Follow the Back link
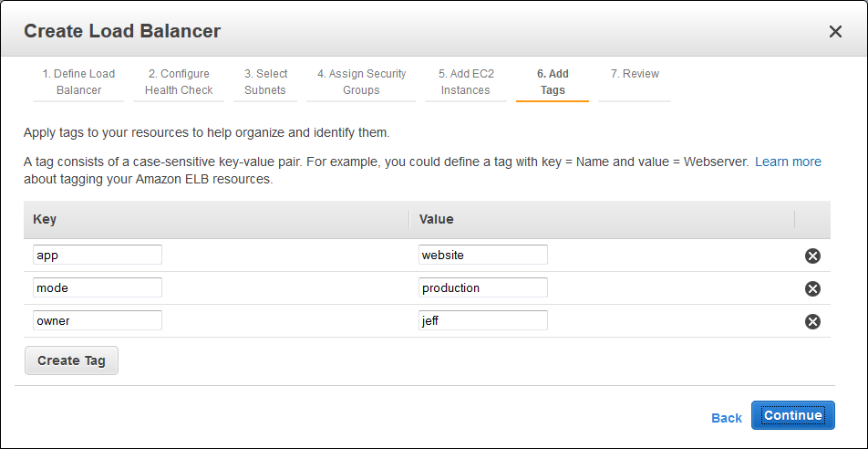The width and height of the screenshot is (868, 449). pyautogui.click(x=727, y=417)
